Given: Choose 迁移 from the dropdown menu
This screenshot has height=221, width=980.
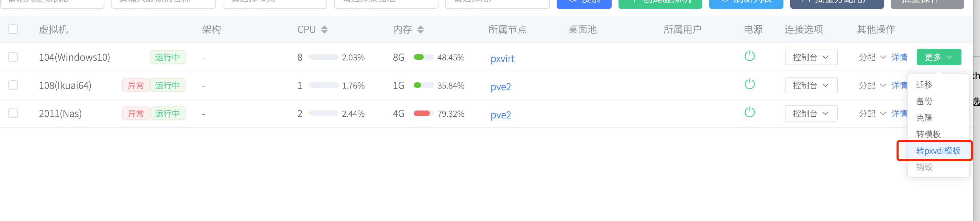Looking at the screenshot, I should (924, 85).
